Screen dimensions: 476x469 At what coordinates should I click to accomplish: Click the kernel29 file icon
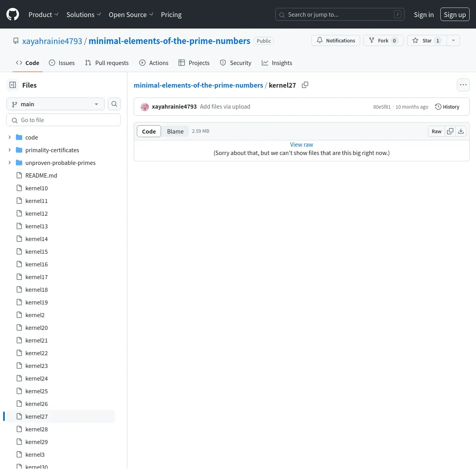(x=19, y=442)
